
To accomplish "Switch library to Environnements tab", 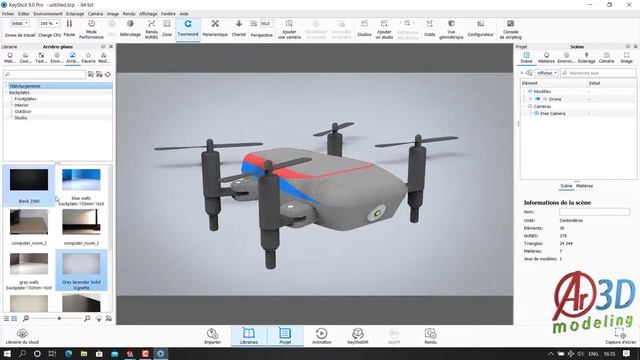I will 57,58.
